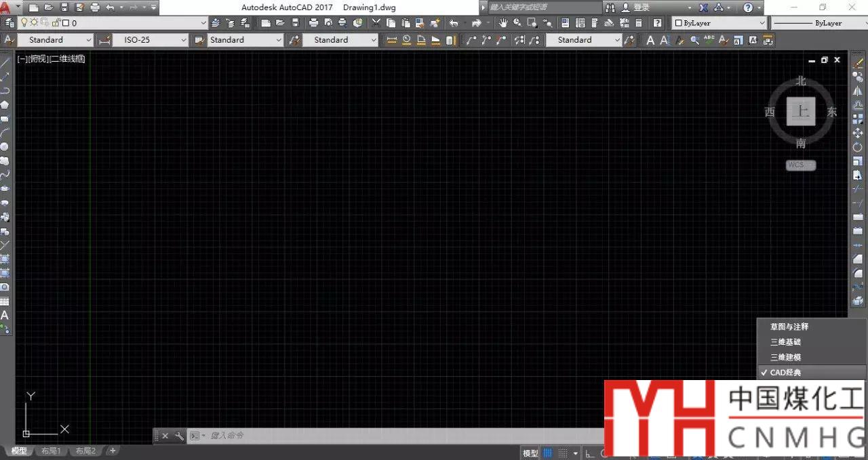Toggle layer 0 freeze sun icon

[34, 23]
